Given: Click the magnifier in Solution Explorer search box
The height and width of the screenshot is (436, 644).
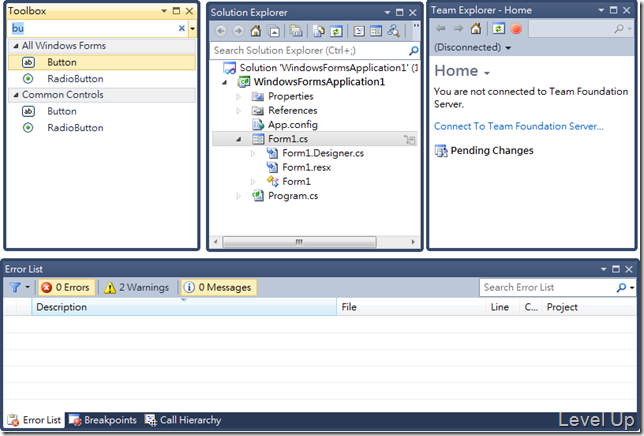Looking at the screenshot, I should (x=414, y=50).
